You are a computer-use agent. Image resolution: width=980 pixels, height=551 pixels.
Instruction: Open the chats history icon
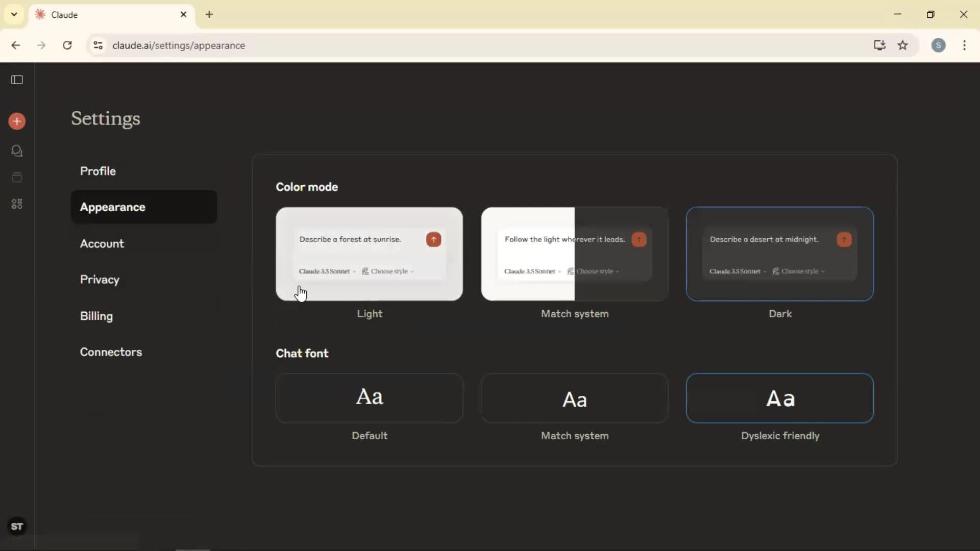(17, 151)
